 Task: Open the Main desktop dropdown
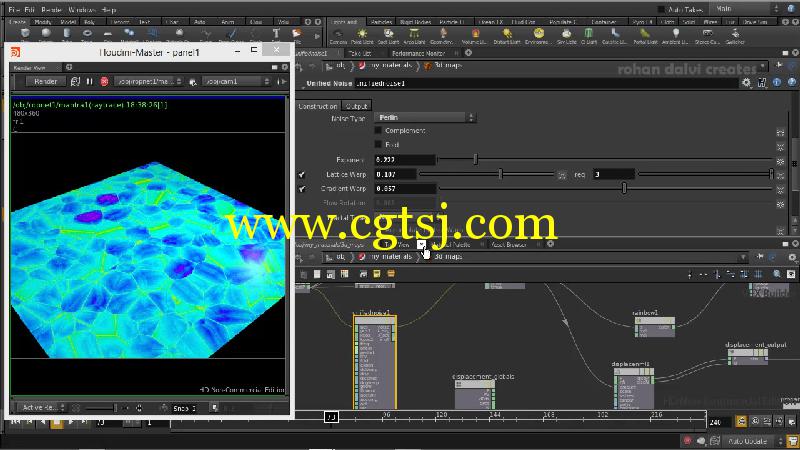[746, 9]
